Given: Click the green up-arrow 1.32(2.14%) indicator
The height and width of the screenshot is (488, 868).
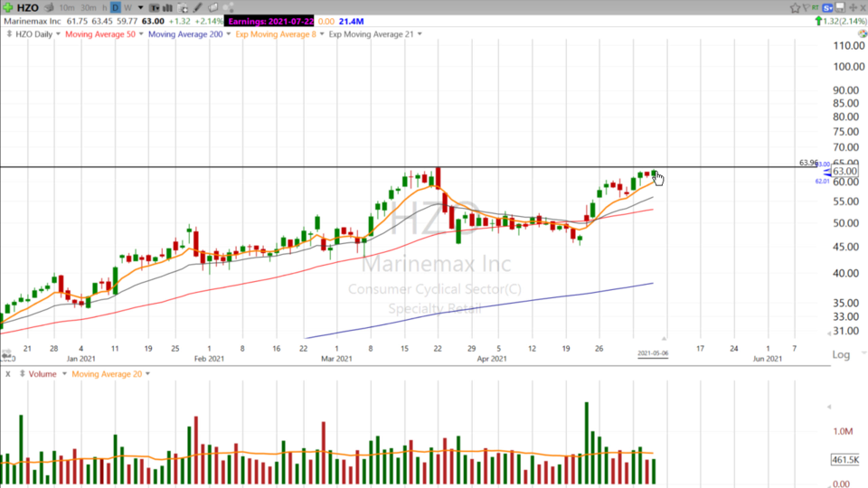Looking at the screenshot, I should click(840, 21).
